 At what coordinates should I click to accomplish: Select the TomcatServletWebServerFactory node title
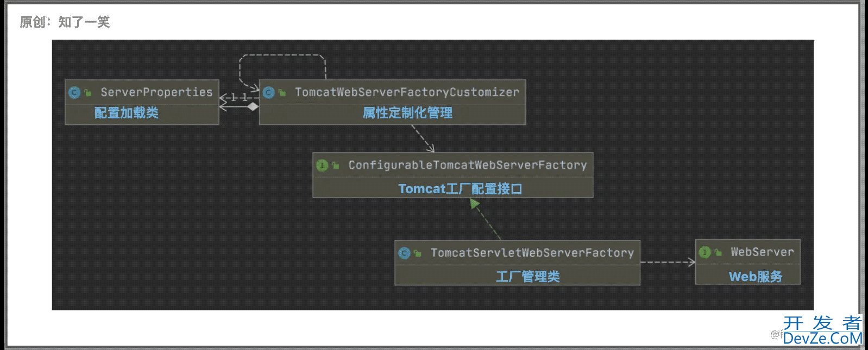click(532, 253)
